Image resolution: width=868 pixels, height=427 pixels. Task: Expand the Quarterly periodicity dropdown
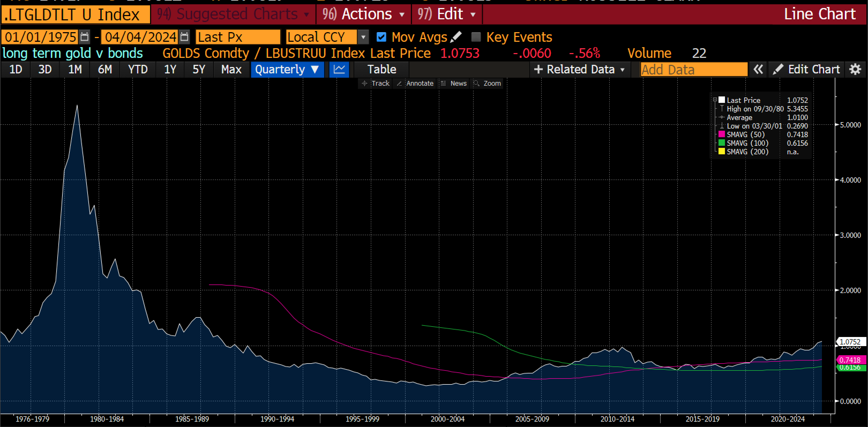pos(287,69)
